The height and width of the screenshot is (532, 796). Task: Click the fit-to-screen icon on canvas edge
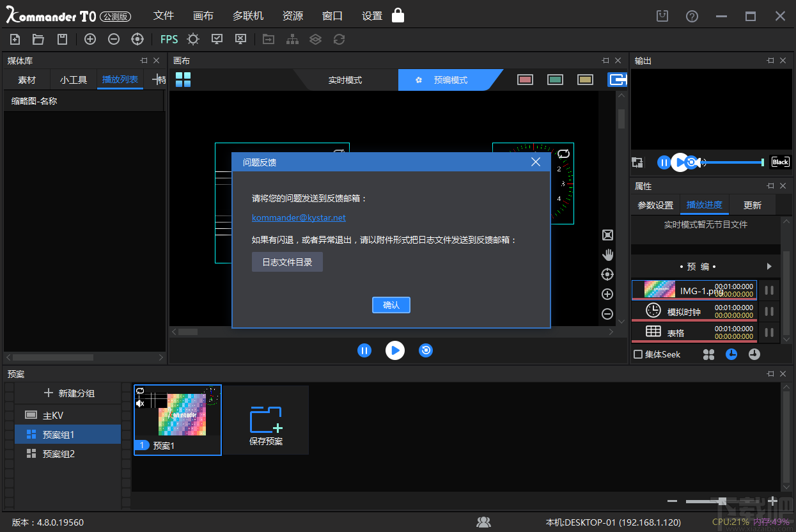[x=607, y=235]
